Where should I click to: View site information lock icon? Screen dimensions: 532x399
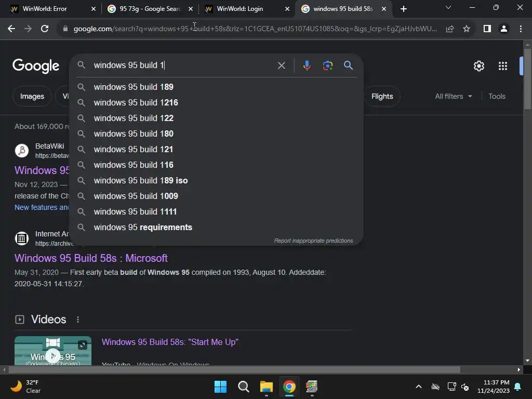[x=65, y=29]
